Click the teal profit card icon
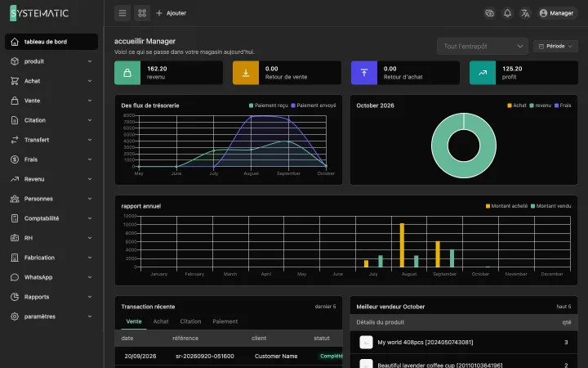 (483, 73)
